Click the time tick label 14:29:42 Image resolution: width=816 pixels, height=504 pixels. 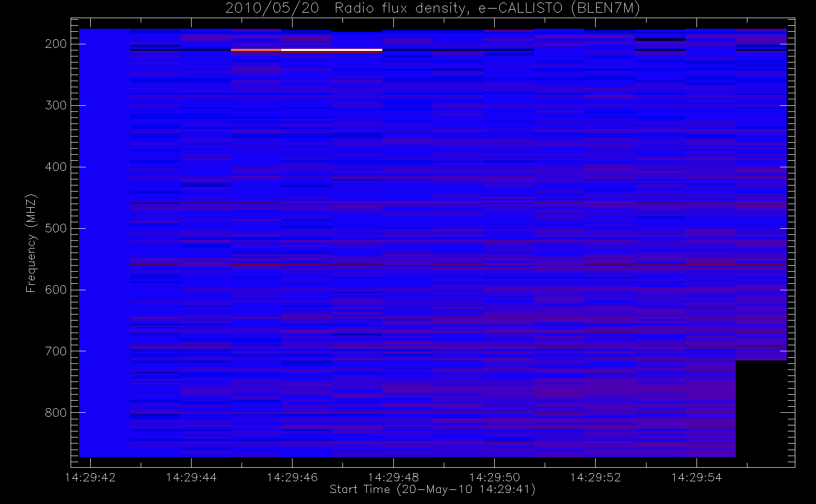point(90,477)
